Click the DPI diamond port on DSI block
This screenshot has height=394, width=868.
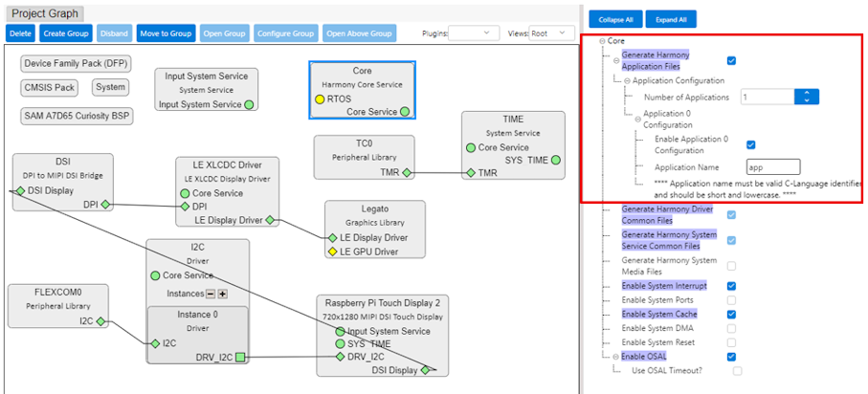(104, 204)
